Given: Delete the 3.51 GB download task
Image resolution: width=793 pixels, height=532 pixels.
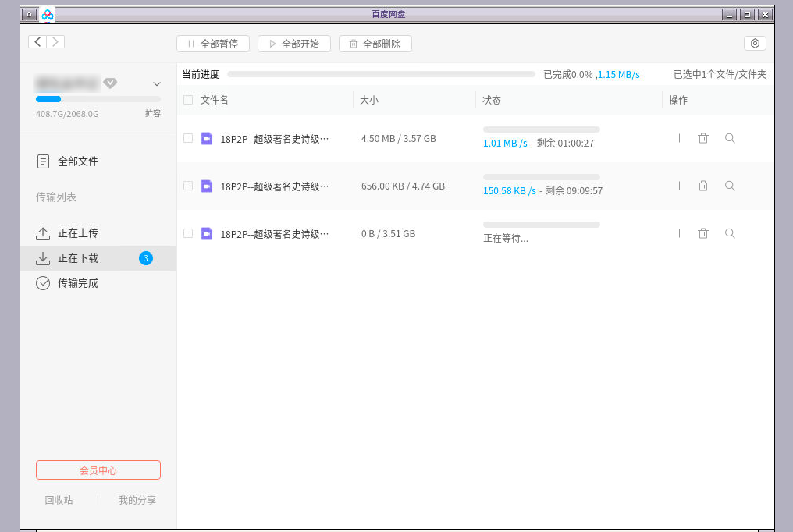Looking at the screenshot, I should (703, 233).
